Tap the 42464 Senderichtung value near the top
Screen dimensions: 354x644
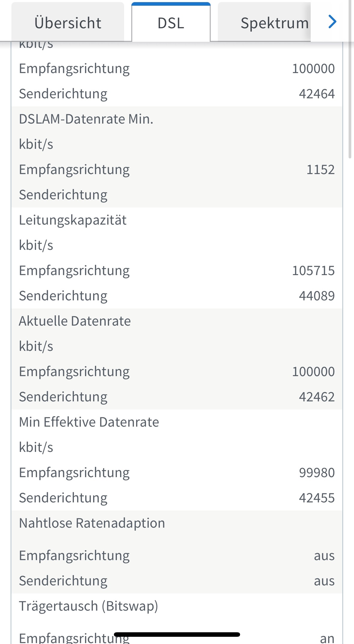coord(317,94)
